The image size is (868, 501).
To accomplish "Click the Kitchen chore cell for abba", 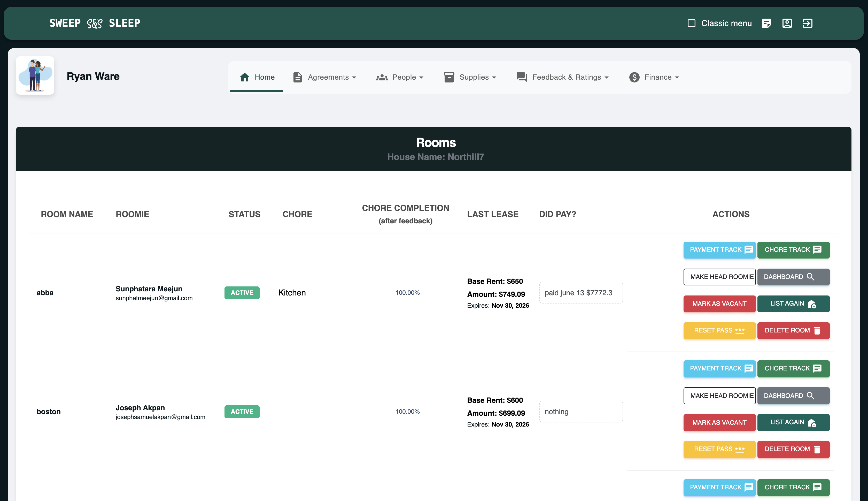I will (x=292, y=293).
